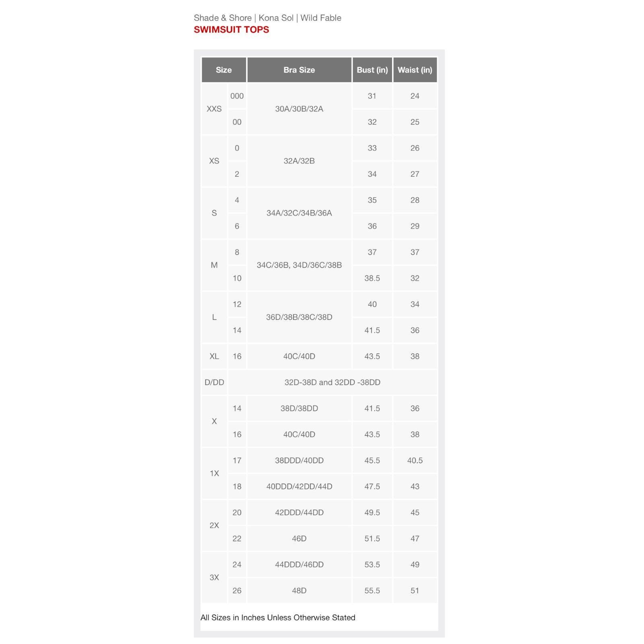The image size is (644, 644).
Task: Click the Shade & Shore brand text
Action: pyautogui.click(x=223, y=18)
